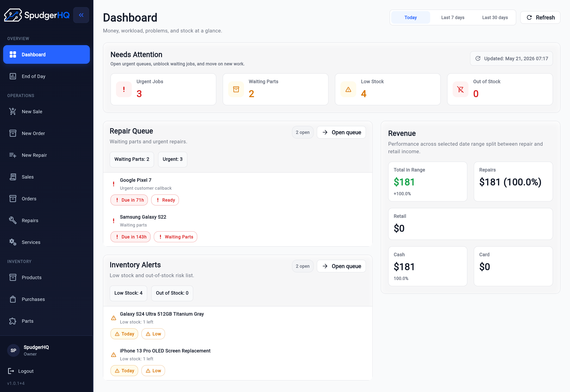
Task: Click the New Repair list-plus icon
Action: [13, 155]
